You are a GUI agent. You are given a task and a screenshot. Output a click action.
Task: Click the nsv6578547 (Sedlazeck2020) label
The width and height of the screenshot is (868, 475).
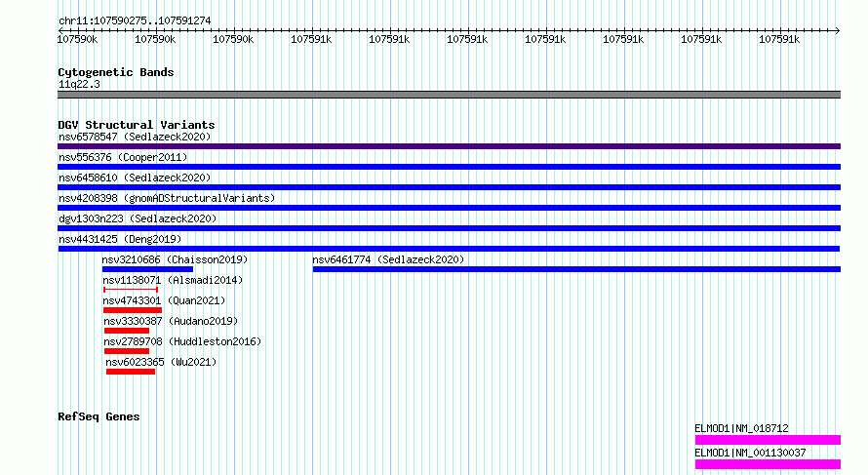[x=135, y=137]
